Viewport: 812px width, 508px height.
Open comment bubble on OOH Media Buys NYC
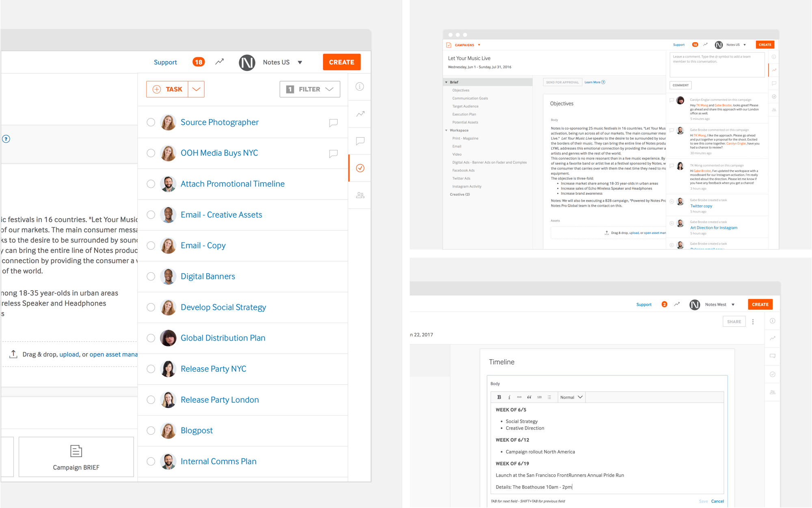click(333, 154)
